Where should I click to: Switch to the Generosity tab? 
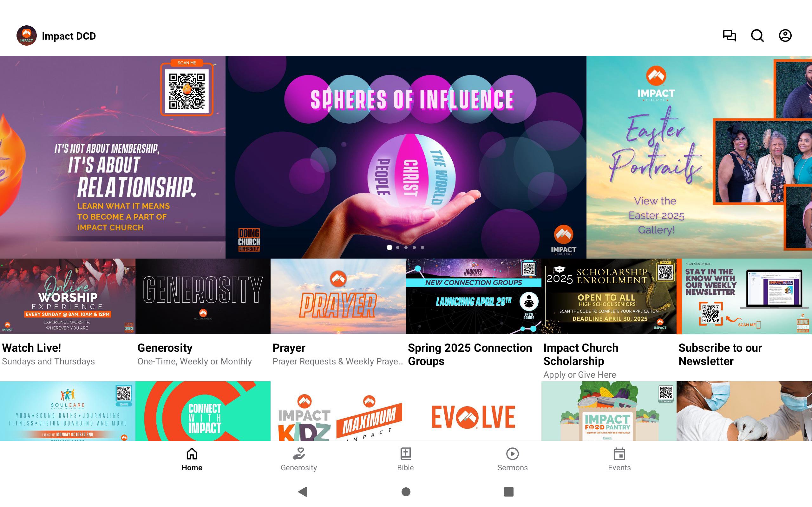[x=298, y=459]
